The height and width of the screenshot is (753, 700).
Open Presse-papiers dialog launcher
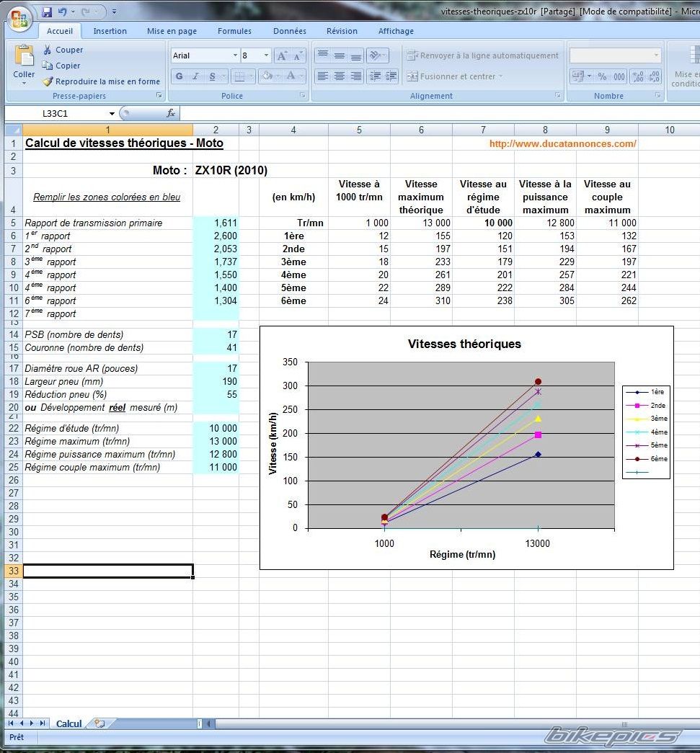click(x=159, y=96)
